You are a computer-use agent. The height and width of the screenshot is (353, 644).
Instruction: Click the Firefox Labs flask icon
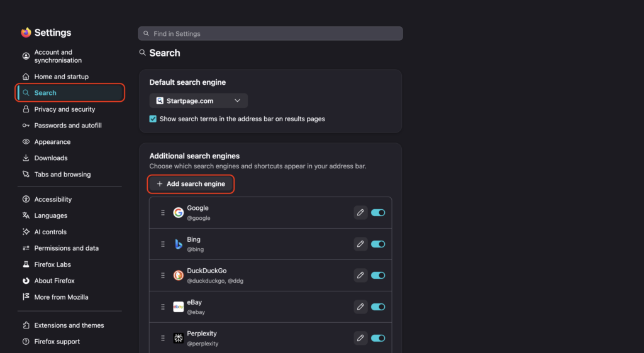tap(26, 264)
